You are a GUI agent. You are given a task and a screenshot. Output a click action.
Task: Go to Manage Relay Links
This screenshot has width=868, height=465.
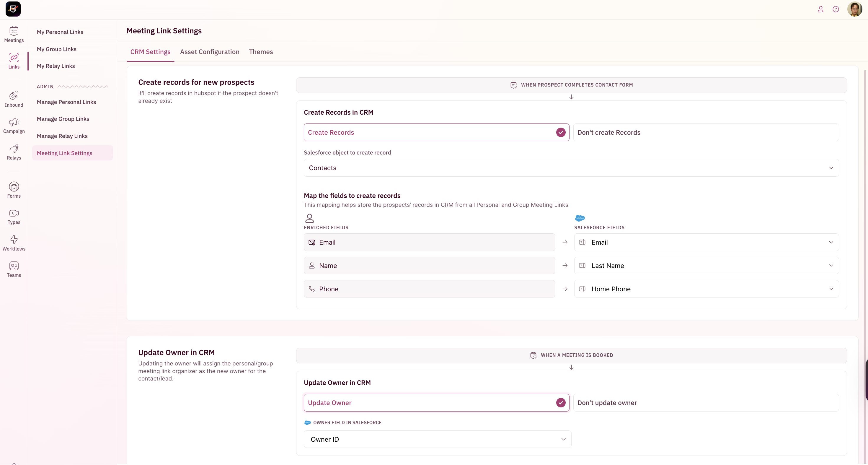[x=62, y=136]
